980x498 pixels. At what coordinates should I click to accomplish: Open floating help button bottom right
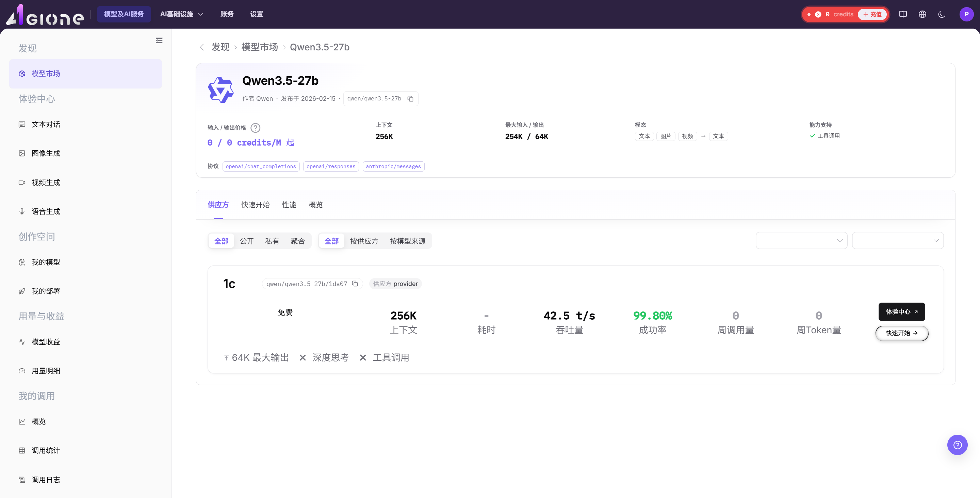(x=957, y=445)
